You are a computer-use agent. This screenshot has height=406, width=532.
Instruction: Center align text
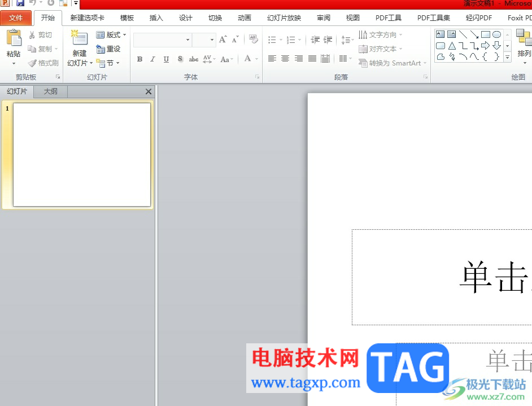[x=285, y=59]
